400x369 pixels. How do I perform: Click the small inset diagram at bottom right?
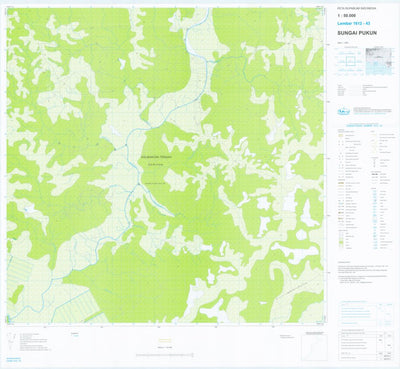(x=315, y=348)
